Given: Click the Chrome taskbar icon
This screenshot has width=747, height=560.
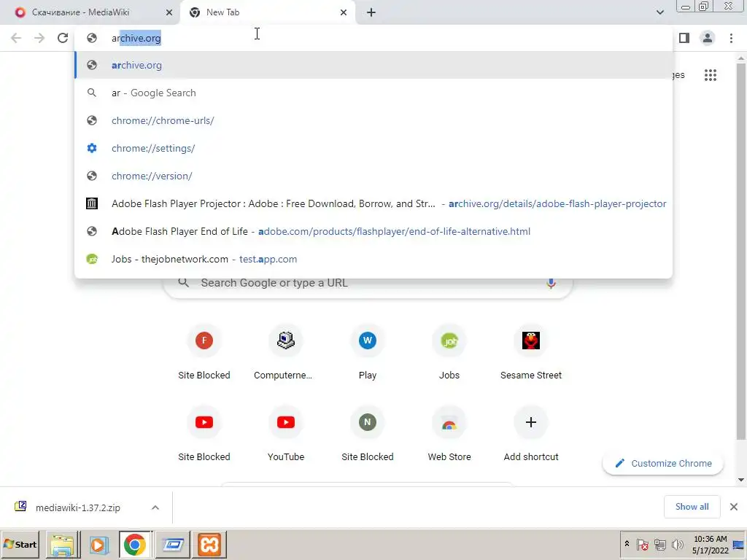Looking at the screenshot, I should [x=135, y=545].
